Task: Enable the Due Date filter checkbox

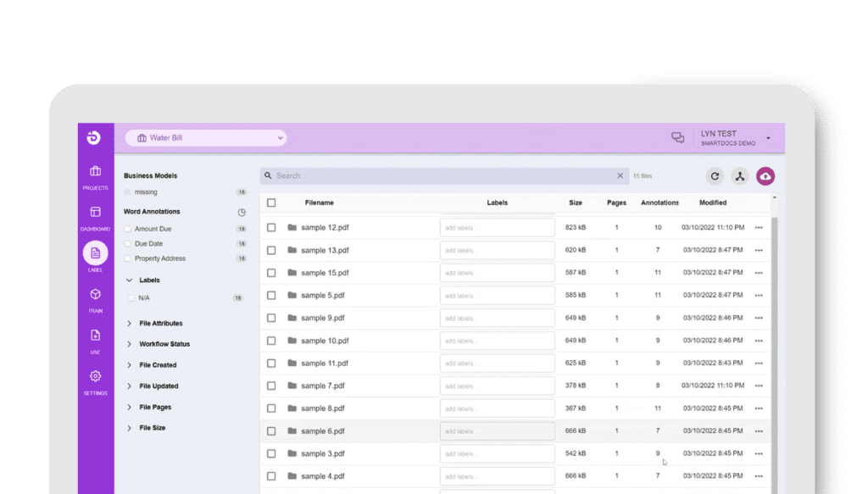Action: pos(130,243)
